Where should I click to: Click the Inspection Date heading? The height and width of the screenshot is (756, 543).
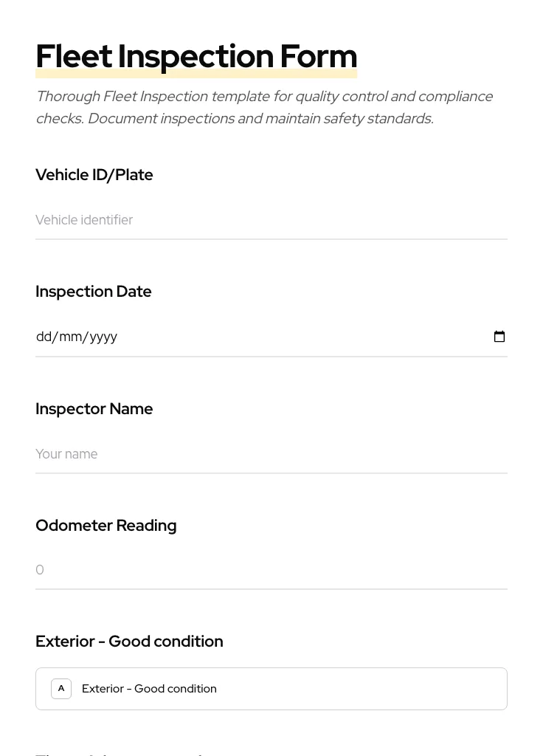pos(94,291)
